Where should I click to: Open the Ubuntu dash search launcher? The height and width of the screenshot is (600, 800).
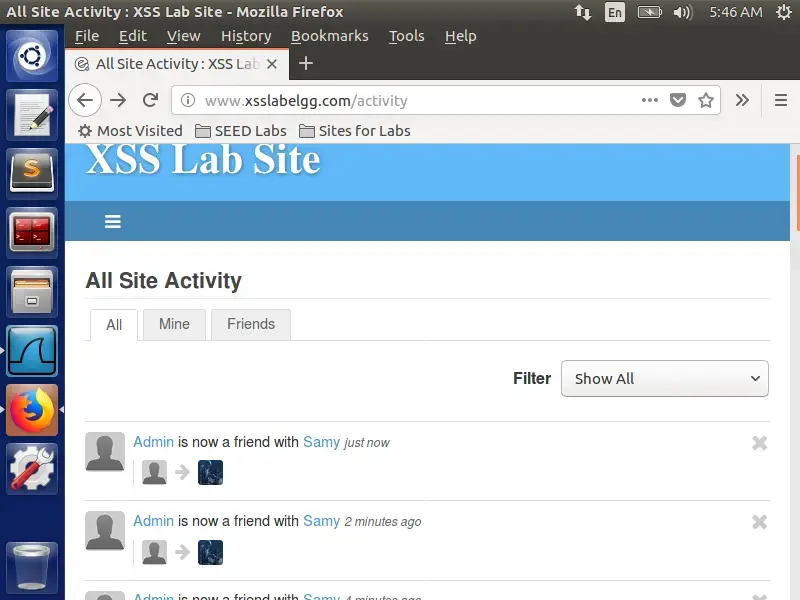(32, 56)
